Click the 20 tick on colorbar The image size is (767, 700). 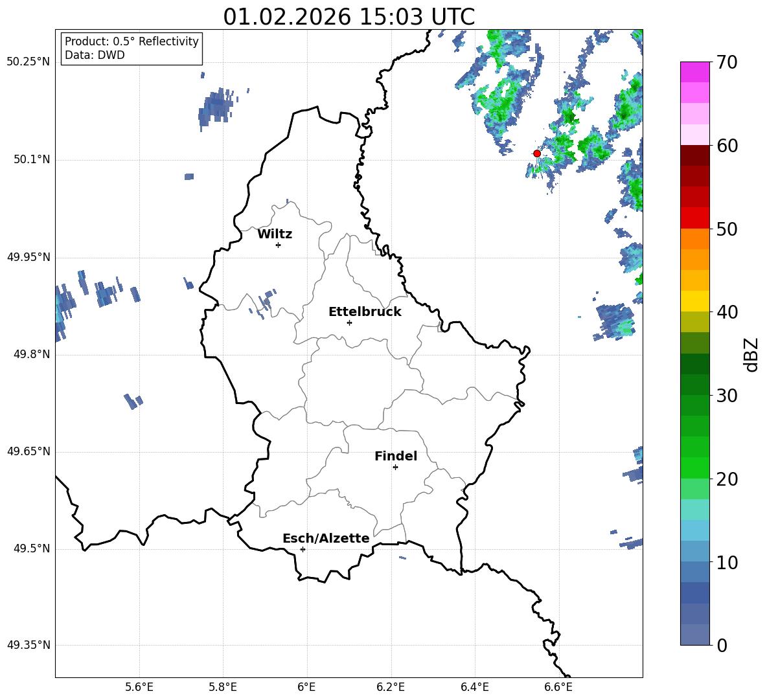point(727,479)
